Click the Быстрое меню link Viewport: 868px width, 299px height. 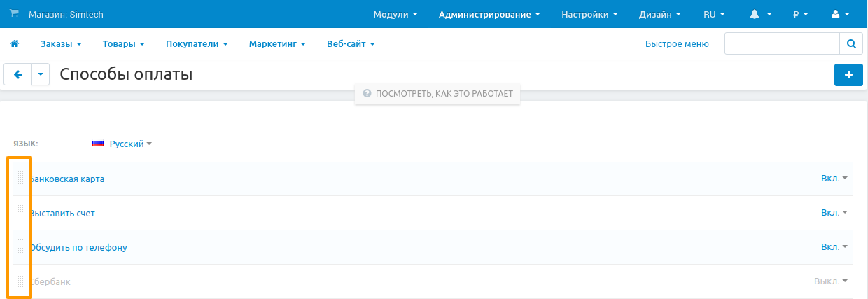click(x=677, y=44)
